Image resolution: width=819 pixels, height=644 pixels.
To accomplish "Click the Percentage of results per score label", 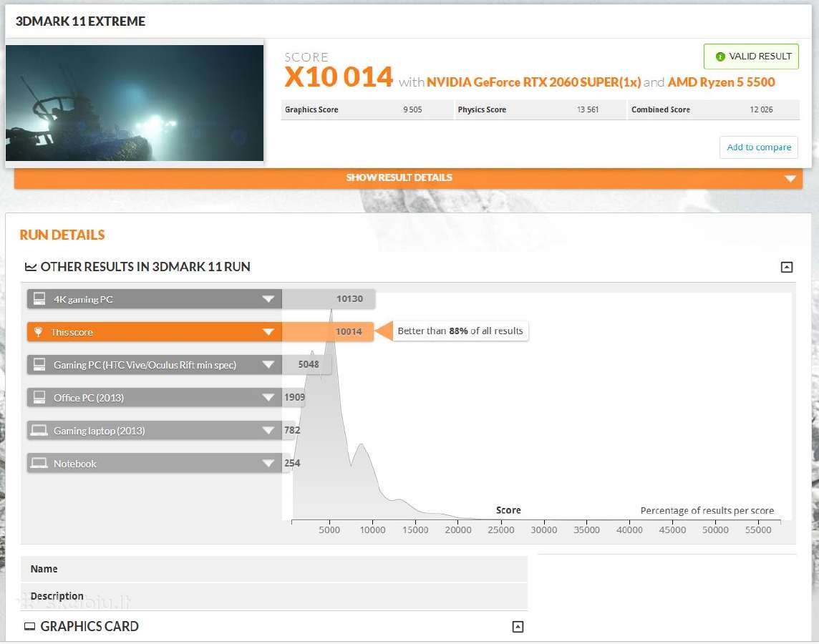I will [x=707, y=510].
